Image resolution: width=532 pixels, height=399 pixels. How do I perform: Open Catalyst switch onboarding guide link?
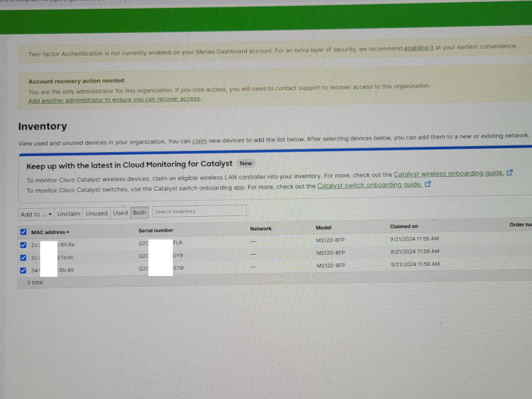[370, 186]
